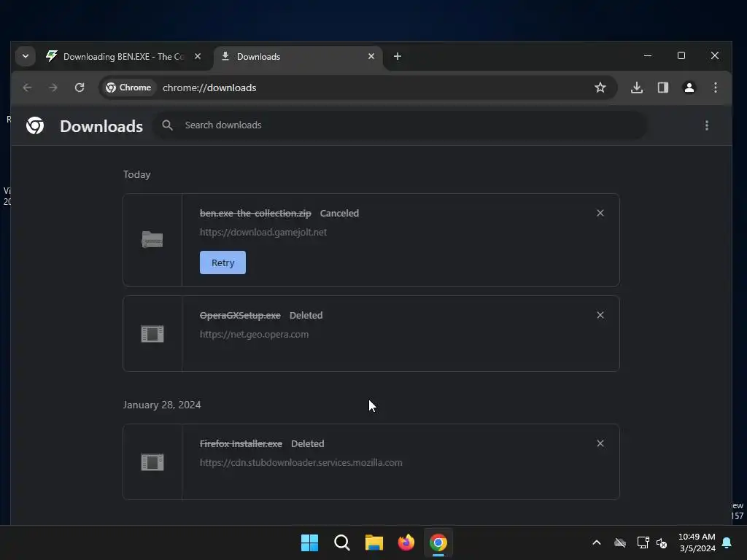Open the tab search dropdown arrow

pyautogui.click(x=26, y=56)
